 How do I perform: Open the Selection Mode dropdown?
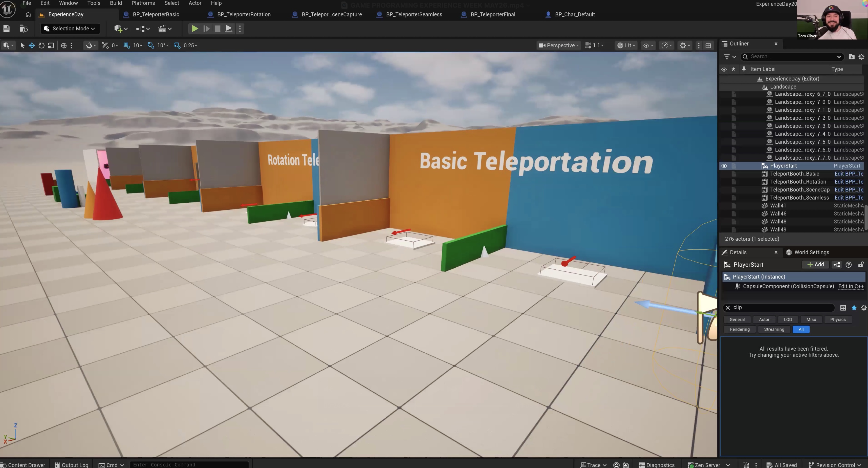pyautogui.click(x=70, y=29)
